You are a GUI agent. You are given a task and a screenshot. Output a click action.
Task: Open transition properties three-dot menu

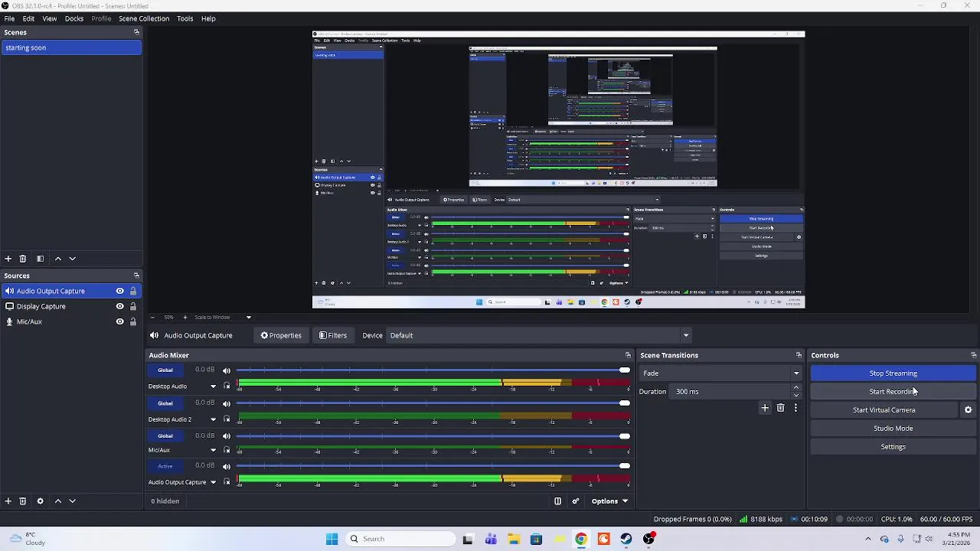[x=795, y=408]
